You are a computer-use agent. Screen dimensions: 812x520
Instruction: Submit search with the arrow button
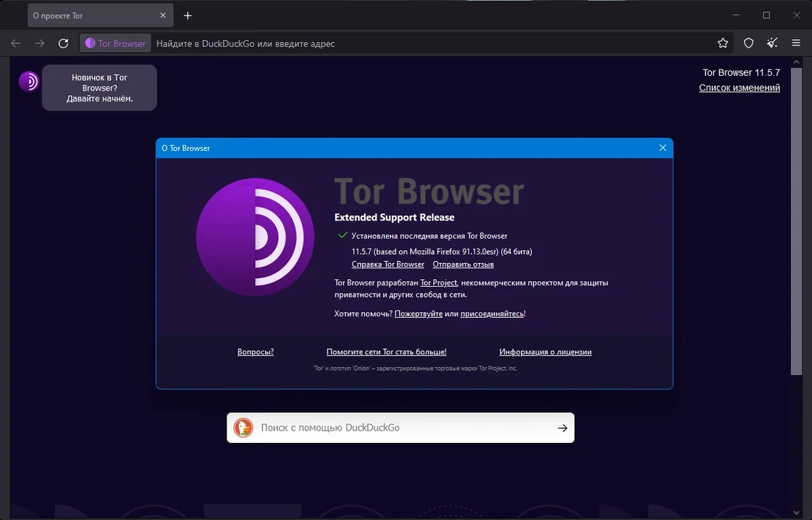(x=562, y=428)
